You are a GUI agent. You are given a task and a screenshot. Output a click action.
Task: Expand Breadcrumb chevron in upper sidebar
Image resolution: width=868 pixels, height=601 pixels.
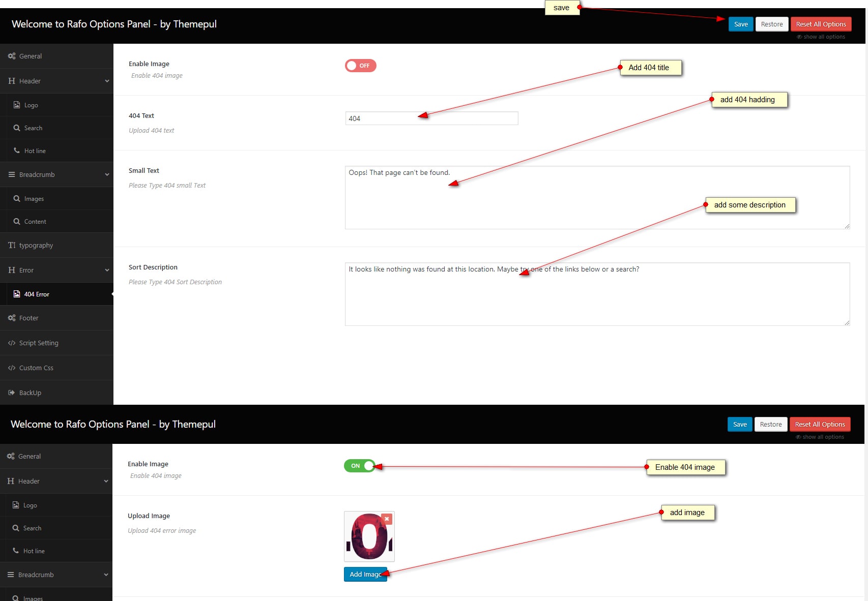tap(107, 174)
